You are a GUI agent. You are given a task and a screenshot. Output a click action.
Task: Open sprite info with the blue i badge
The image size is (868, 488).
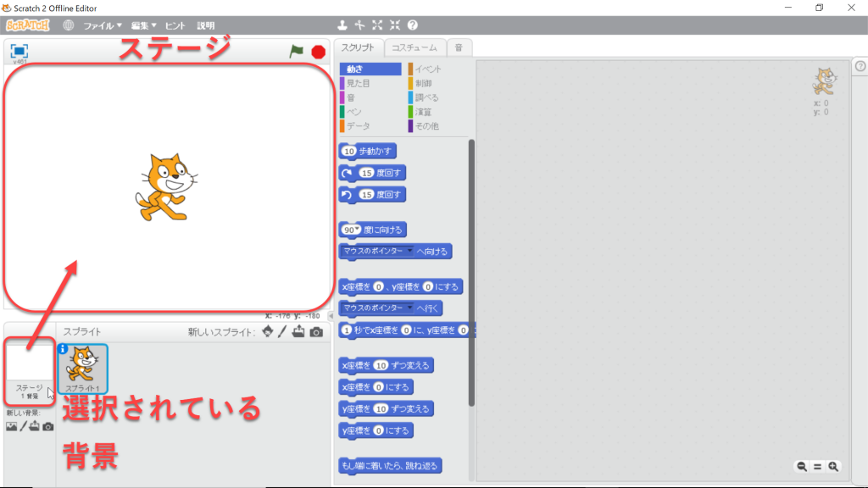click(x=63, y=349)
